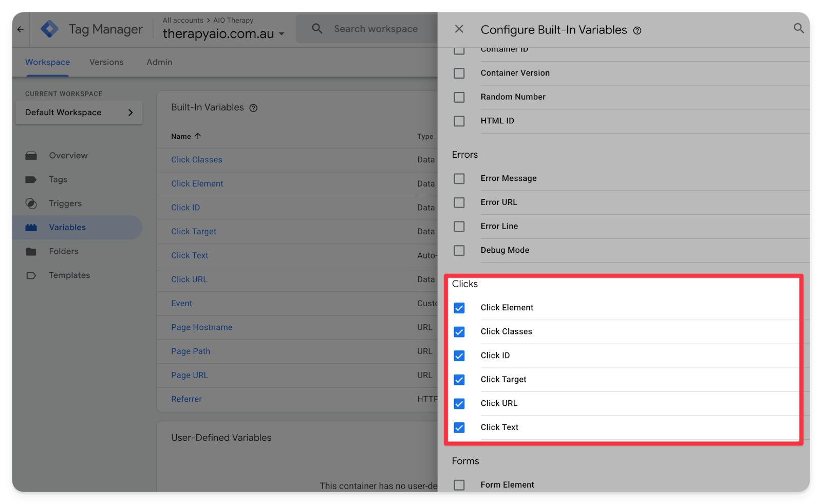Screen dimensions: 822x504
Task: Switch to the Versions tab
Action: coord(106,62)
